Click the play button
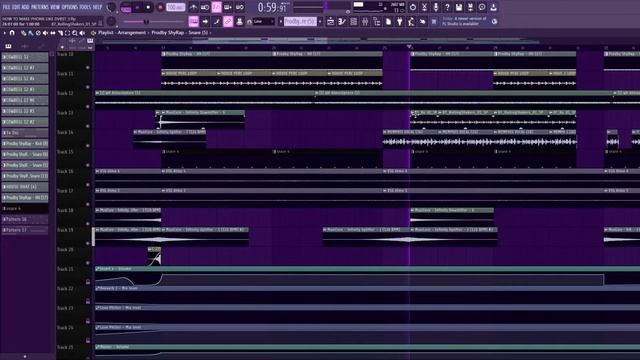The height and width of the screenshot is (360, 640). 137,7
